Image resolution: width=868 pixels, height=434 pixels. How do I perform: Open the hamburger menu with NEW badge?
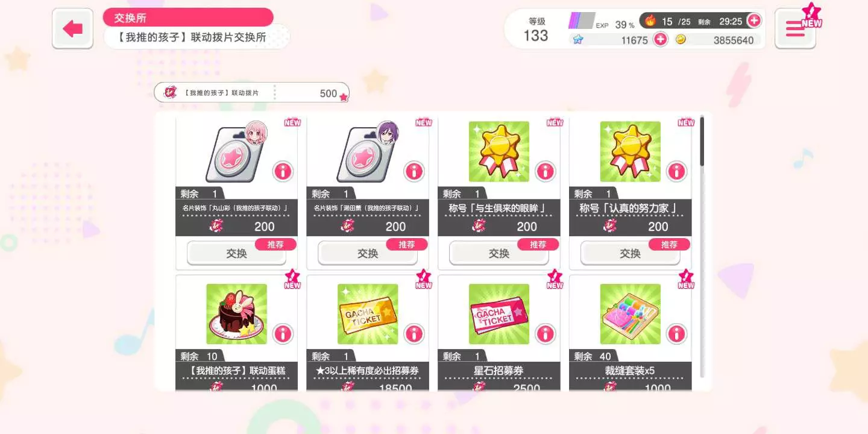coord(795,28)
